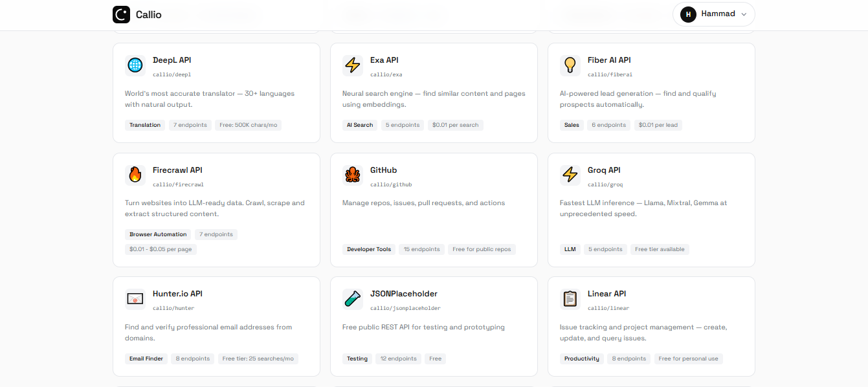This screenshot has height=387, width=868.
Task: Click the Fiber AI lightbulb icon
Action: (569, 65)
